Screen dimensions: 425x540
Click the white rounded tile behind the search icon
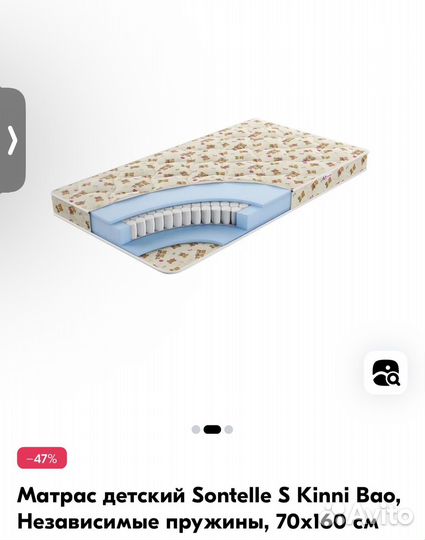pyautogui.click(x=386, y=373)
